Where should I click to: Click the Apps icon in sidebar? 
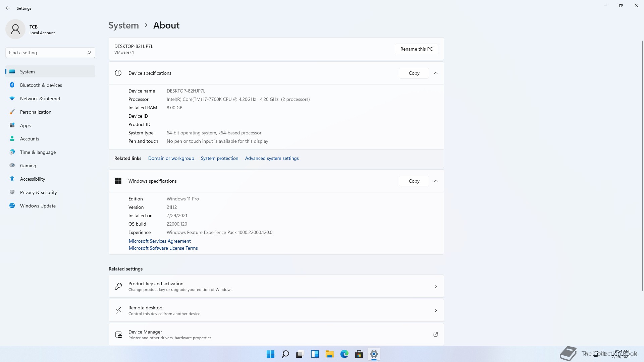[x=12, y=125]
